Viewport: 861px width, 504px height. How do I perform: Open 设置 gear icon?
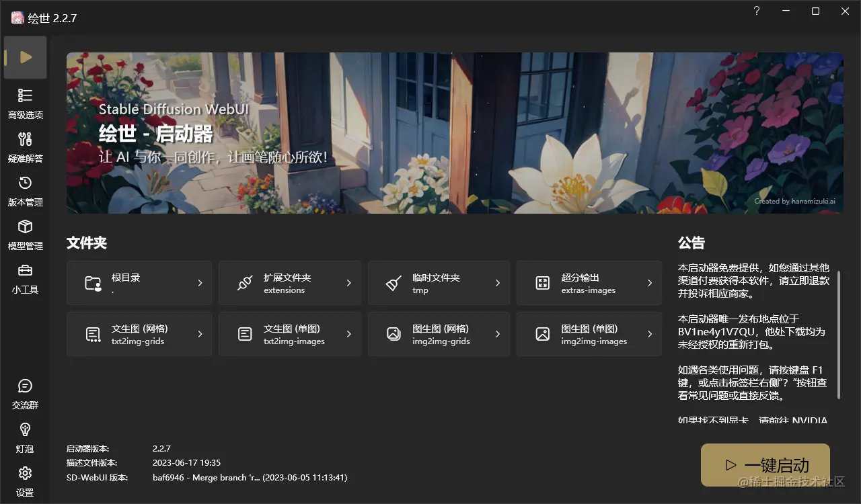(x=25, y=473)
